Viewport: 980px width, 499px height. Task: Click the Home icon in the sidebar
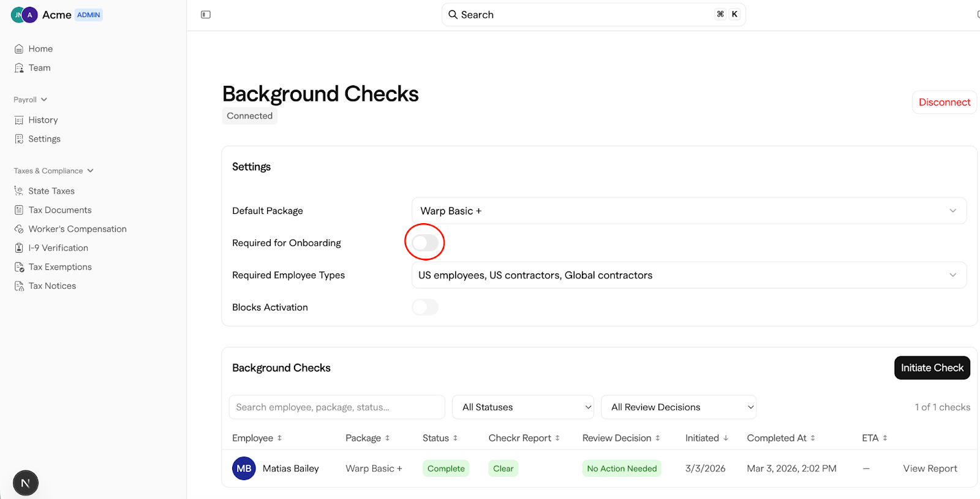point(19,49)
